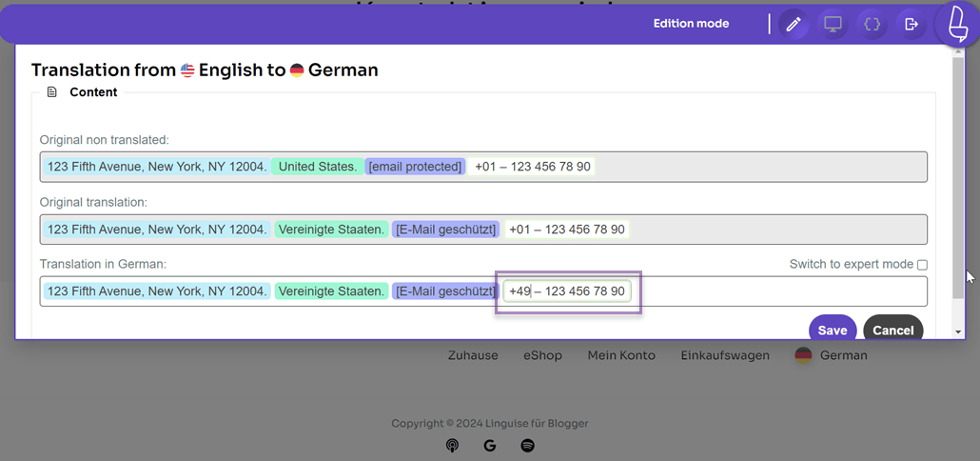
Task: Click the scrollbar down arrow
Action: click(958, 332)
